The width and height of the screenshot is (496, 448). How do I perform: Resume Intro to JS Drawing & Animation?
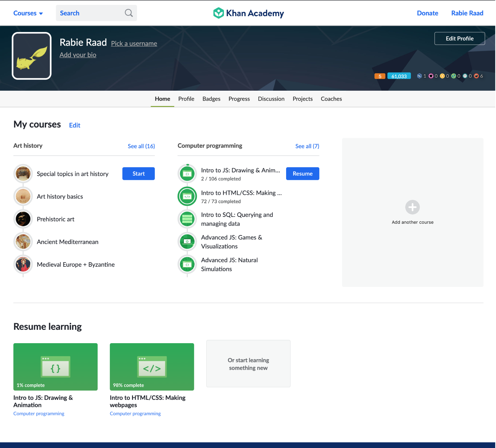click(x=303, y=174)
